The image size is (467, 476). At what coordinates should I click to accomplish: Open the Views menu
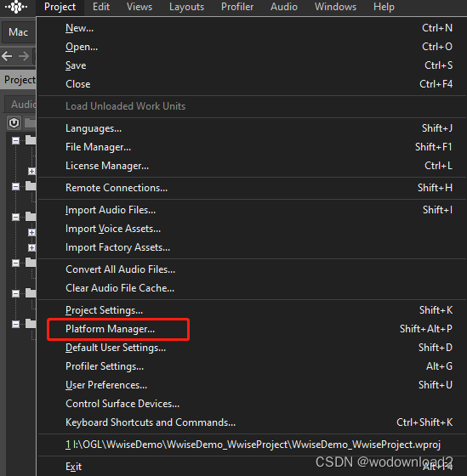point(140,7)
